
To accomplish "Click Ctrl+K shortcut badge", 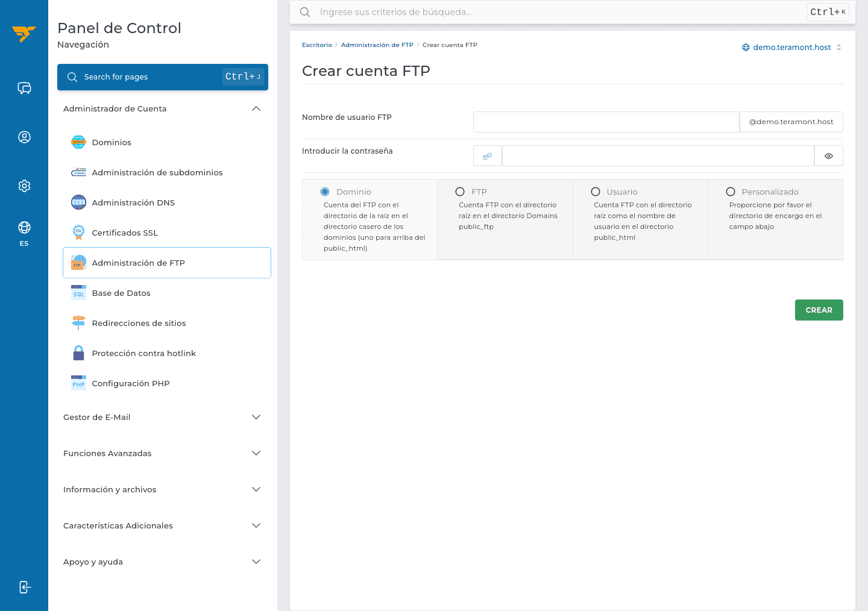I will click(828, 12).
